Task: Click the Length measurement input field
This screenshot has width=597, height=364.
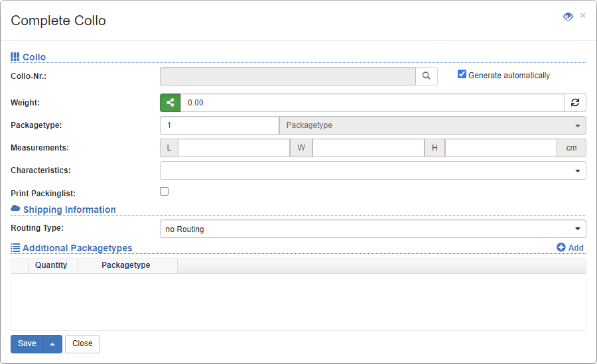Action: [x=233, y=148]
